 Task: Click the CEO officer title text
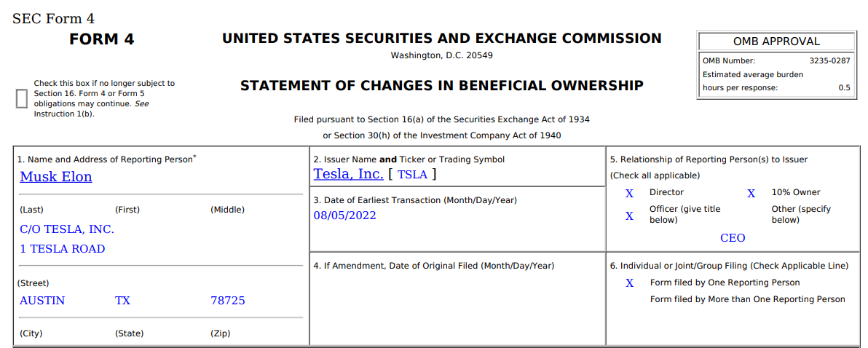733,238
